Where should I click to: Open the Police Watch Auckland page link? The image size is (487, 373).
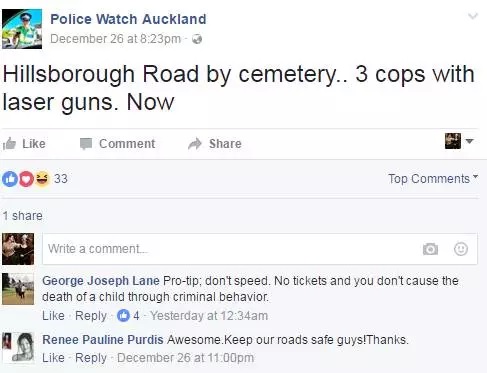coord(128,19)
